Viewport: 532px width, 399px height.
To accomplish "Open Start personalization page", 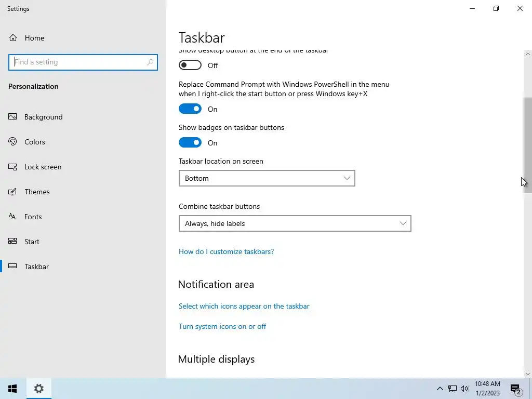I will 32,242.
